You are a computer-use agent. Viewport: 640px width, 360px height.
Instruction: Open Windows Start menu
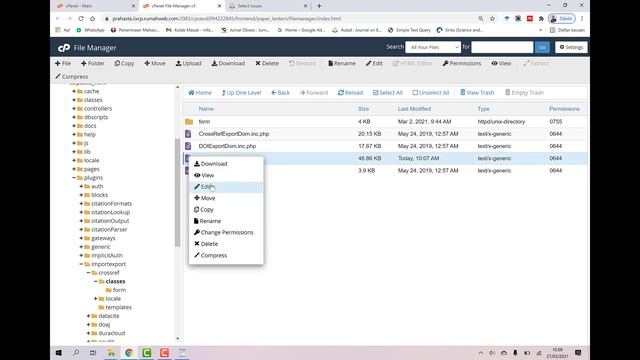pos(59,353)
